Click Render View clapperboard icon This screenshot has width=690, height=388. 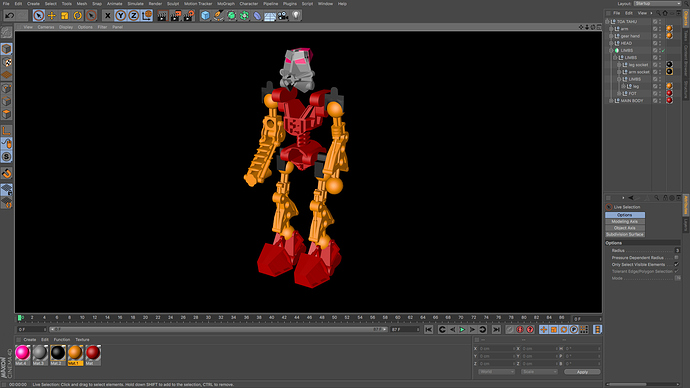(162, 16)
